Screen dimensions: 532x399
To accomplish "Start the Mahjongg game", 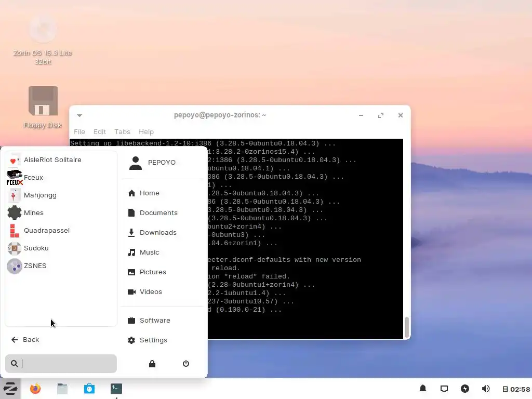I will [61, 195].
